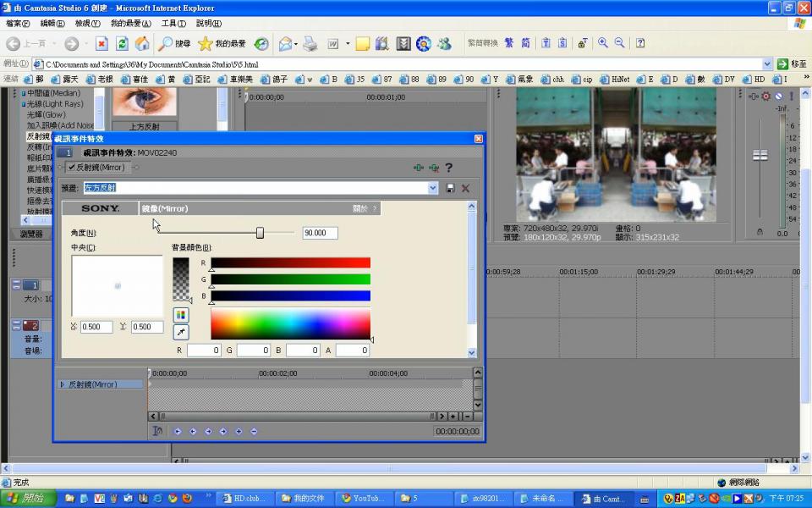Click the plug-in help question mark icon

point(449,168)
